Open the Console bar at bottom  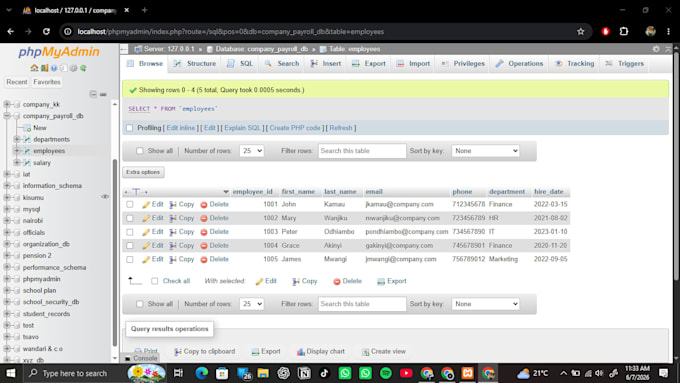[141, 358]
